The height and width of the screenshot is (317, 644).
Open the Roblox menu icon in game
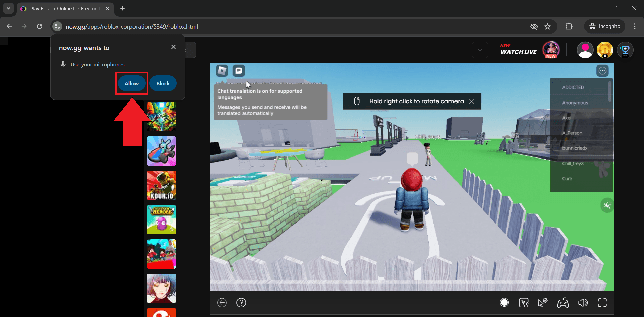pyautogui.click(x=222, y=71)
